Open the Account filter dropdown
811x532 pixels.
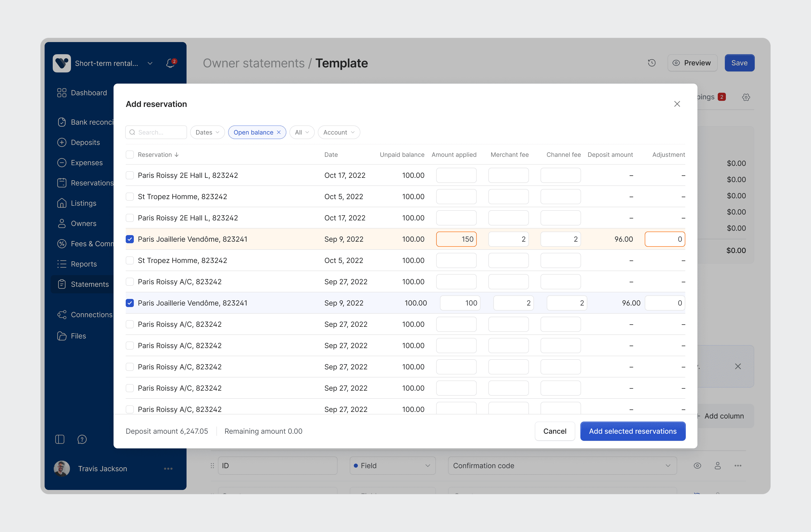click(x=339, y=132)
